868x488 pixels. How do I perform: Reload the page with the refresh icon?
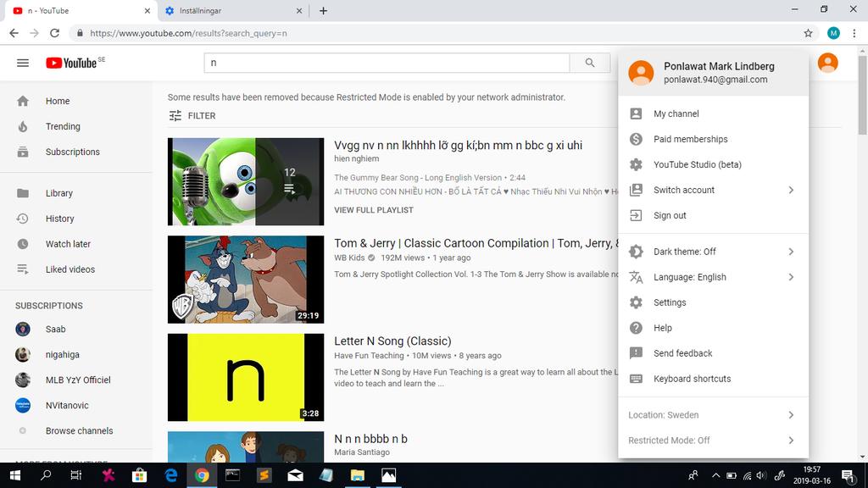tap(54, 33)
